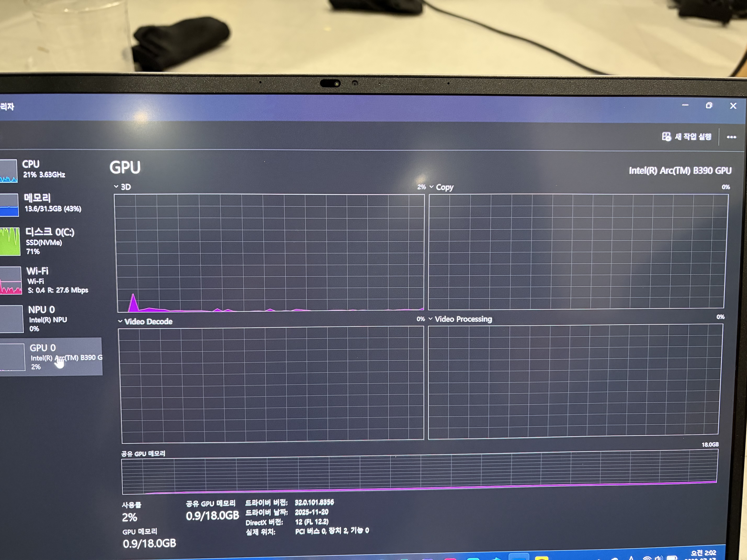Open the 3D engine dropdown
The image size is (747, 560).
122,187
